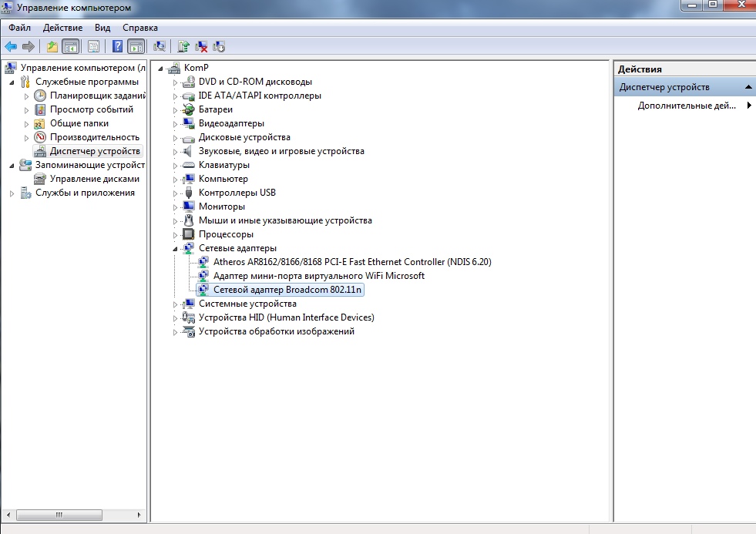Click the Up one level folder icon
Viewport: 756px width, 534px height.
click(52, 47)
